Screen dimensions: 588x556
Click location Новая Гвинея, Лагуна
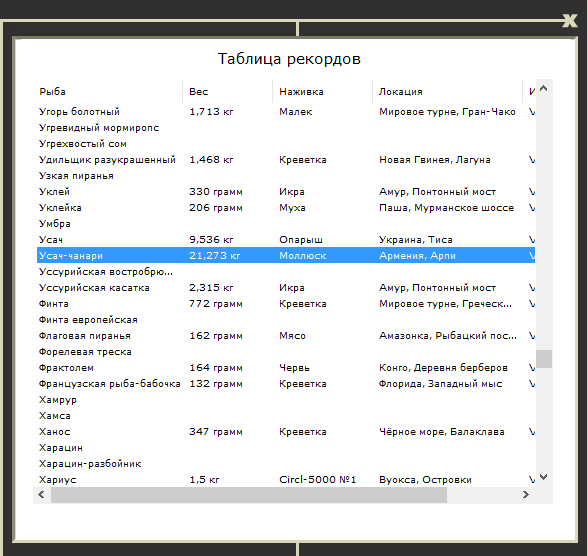click(x=435, y=160)
